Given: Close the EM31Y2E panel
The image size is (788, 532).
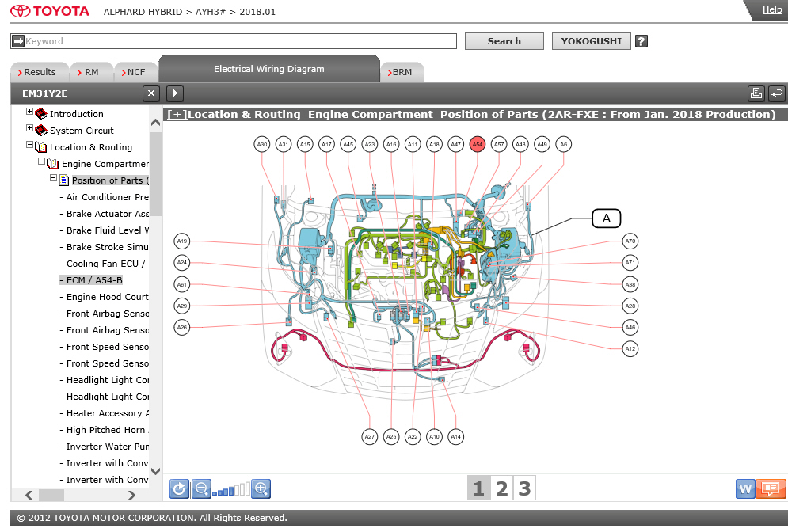Looking at the screenshot, I should [151, 93].
